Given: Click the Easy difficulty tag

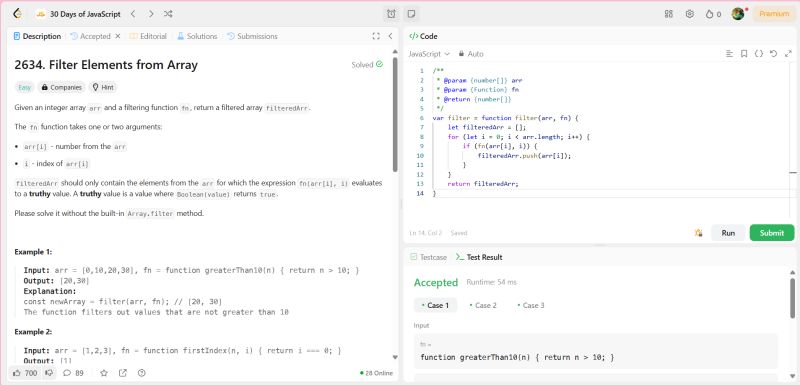Looking at the screenshot, I should 24,87.
